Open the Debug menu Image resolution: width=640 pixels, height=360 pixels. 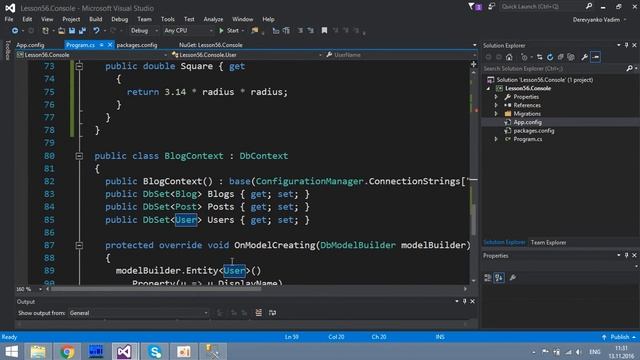click(x=120, y=19)
